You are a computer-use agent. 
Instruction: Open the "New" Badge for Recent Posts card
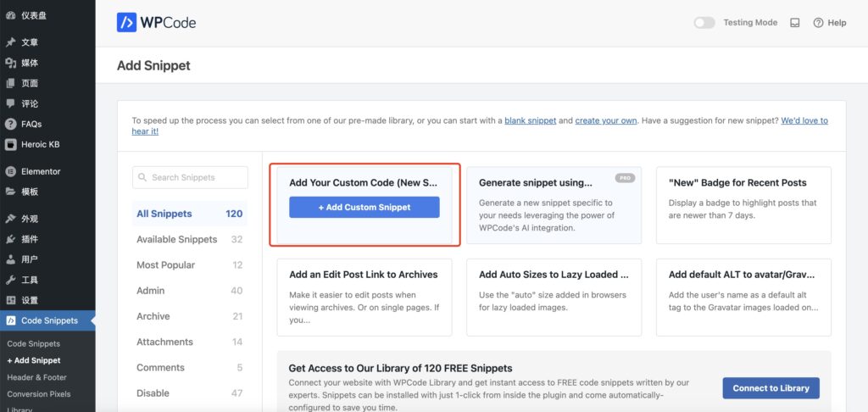point(743,205)
